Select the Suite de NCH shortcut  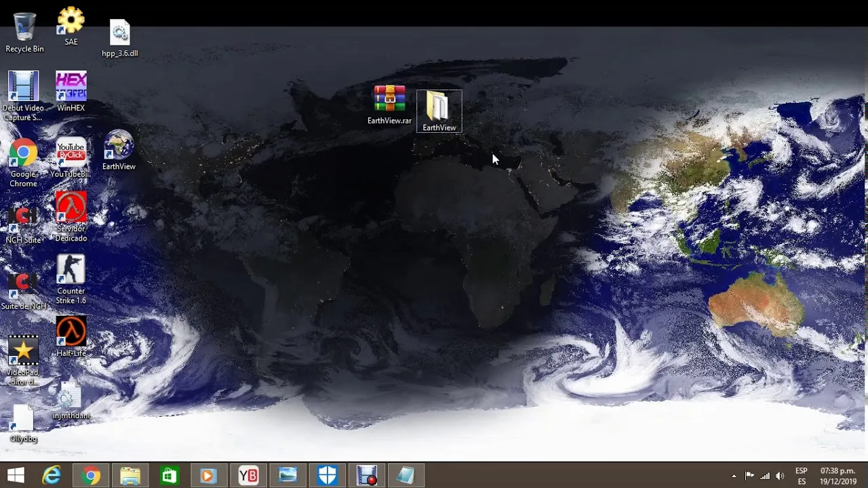click(24, 291)
